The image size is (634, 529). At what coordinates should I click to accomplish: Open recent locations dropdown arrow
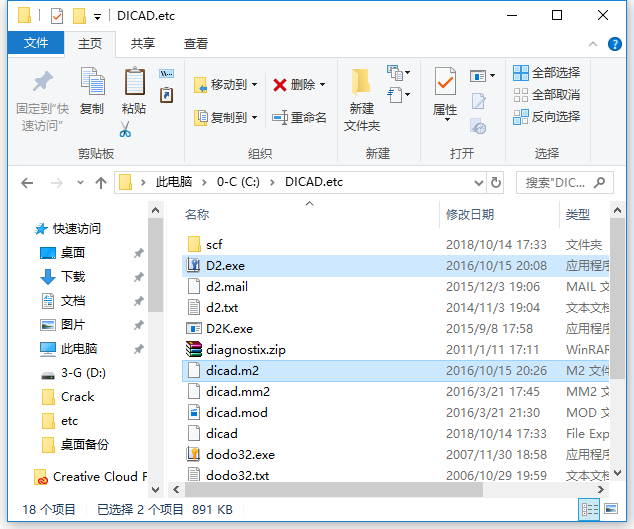[80, 183]
